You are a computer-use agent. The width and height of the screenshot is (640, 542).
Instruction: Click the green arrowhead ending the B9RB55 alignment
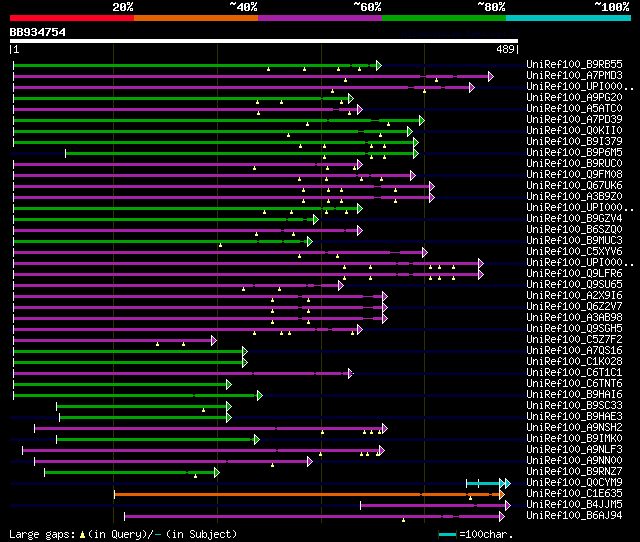tap(379, 65)
